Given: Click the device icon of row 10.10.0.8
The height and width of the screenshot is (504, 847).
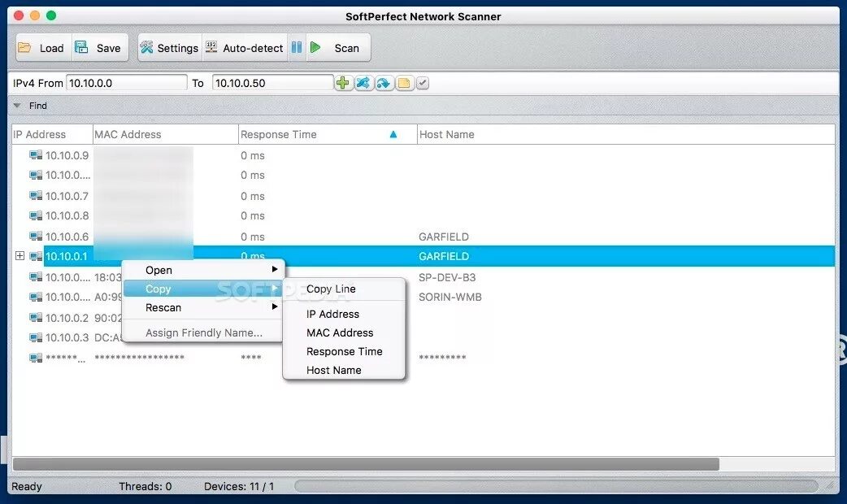Looking at the screenshot, I should click(36, 216).
